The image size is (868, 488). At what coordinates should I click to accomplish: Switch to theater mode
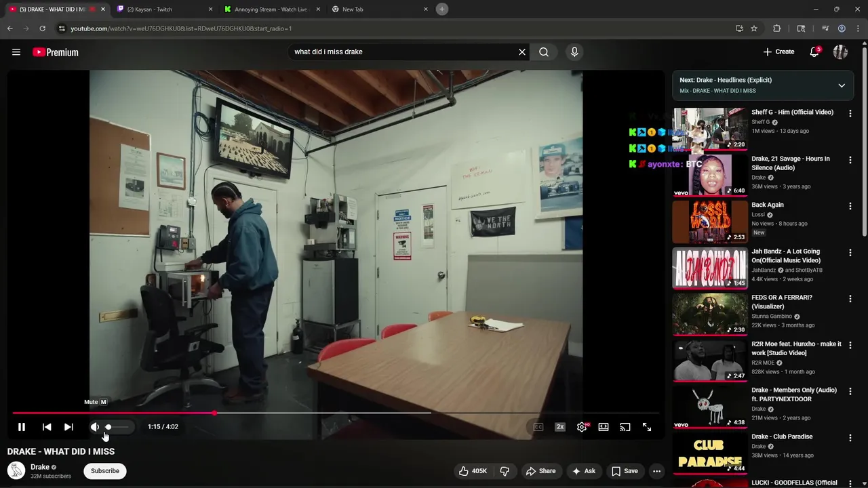click(x=604, y=427)
